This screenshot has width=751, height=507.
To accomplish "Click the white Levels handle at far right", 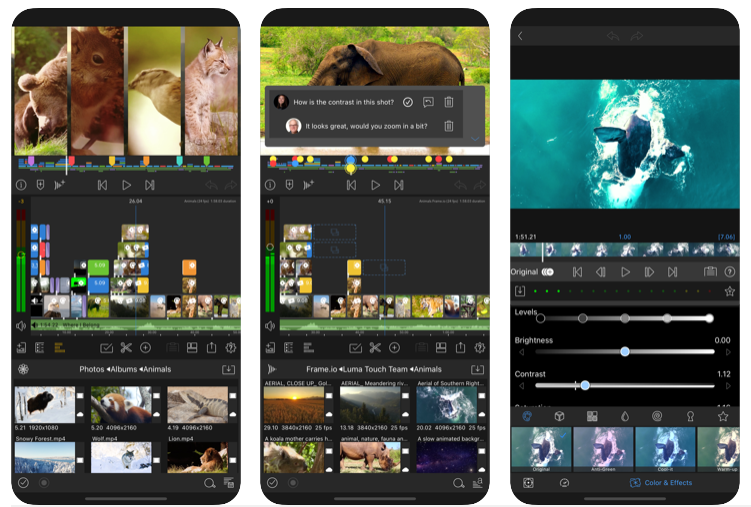I will click(709, 318).
